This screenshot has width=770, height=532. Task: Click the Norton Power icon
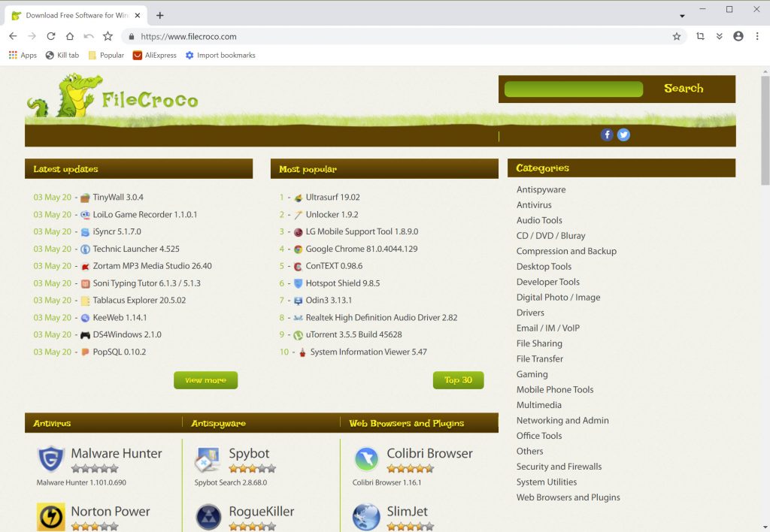click(x=50, y=517)
